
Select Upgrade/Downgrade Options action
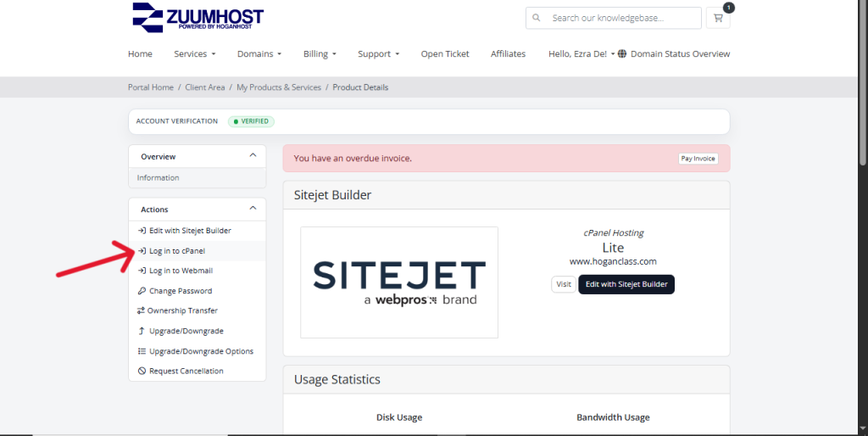point(197,351)
